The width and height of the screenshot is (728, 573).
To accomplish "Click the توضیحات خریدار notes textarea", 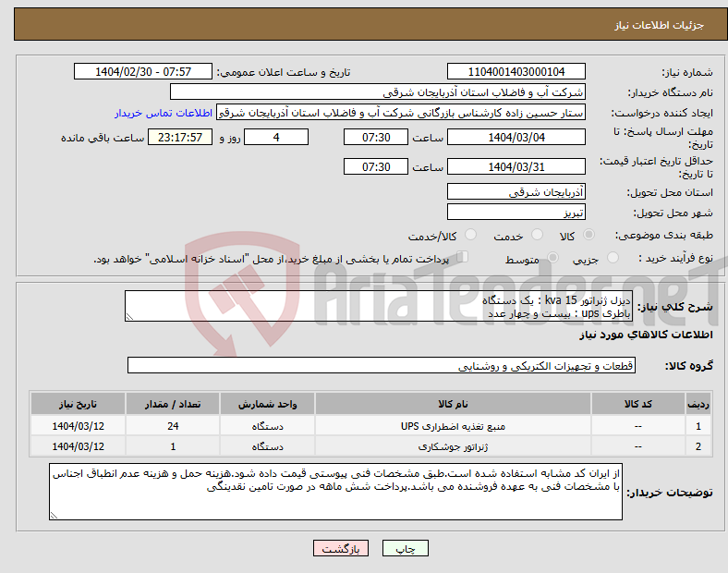I will tap(335, 492).
